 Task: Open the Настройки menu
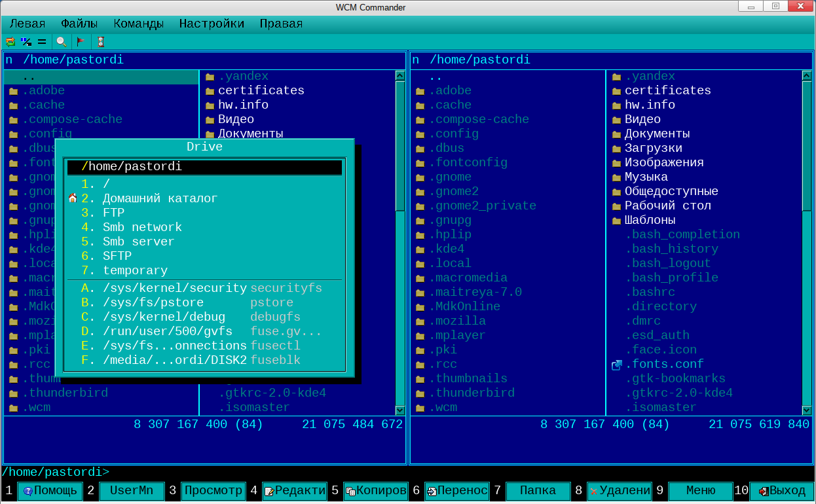click(212, 24)
